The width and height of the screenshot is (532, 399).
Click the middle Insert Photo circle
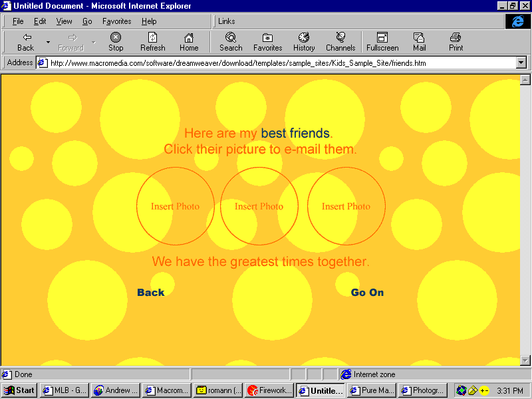tap(259, 206)
